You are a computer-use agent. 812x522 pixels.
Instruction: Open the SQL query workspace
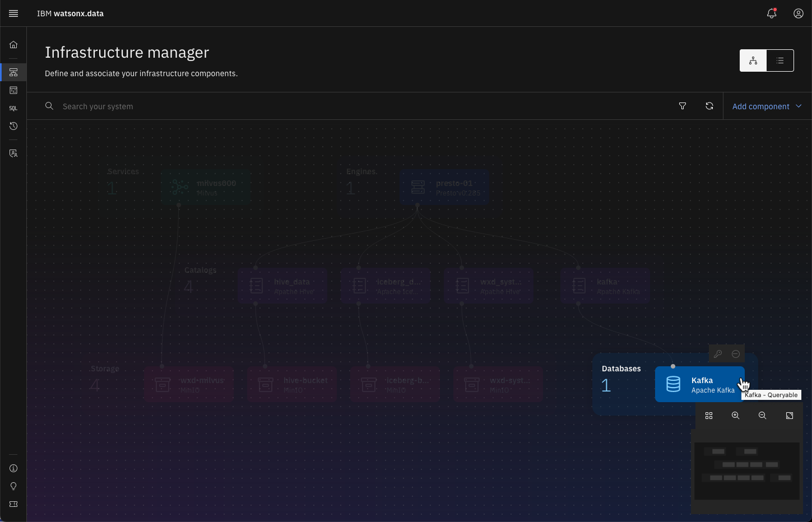[x=13, y=108]
